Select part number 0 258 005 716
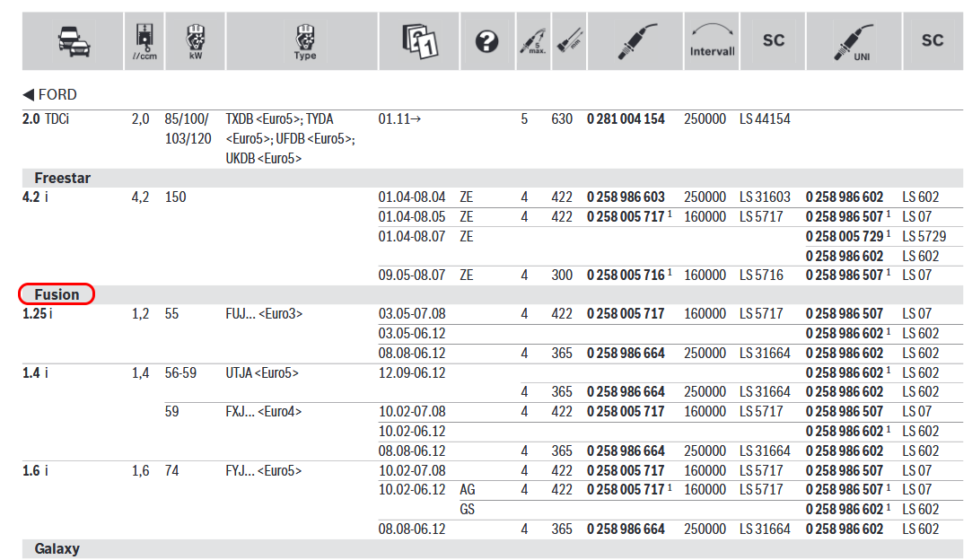This screenshot has width=972, height=560. 626,275
